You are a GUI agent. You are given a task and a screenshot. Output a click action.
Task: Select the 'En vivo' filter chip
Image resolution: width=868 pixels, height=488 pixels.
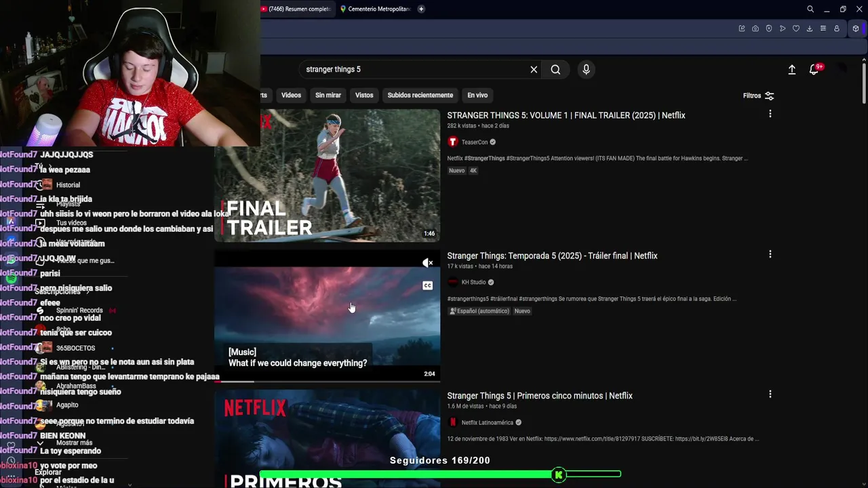[477, 95]
